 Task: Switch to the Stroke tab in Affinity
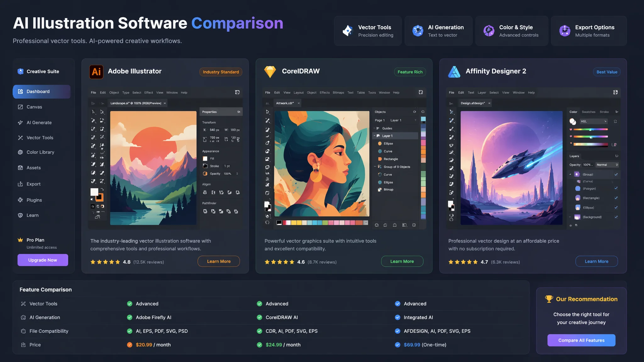pos(604,112)
